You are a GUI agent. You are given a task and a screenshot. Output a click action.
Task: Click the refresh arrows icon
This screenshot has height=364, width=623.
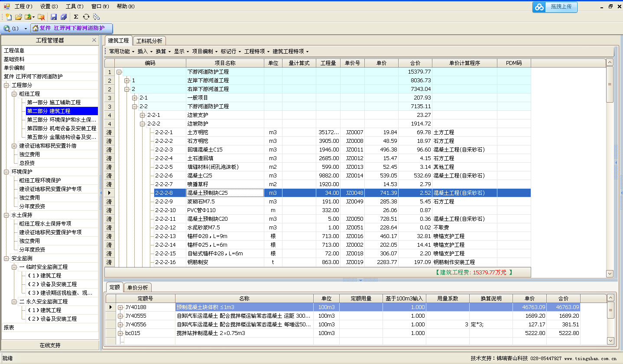86,17
